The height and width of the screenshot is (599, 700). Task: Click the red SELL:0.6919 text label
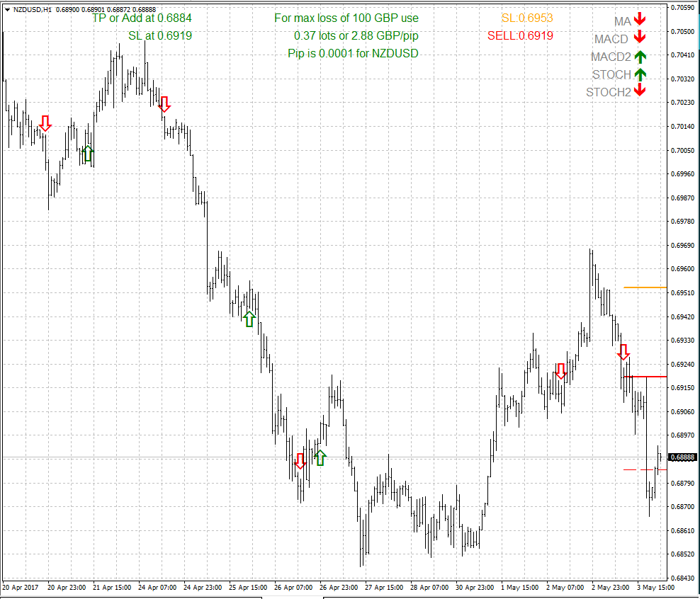(520, 35)
